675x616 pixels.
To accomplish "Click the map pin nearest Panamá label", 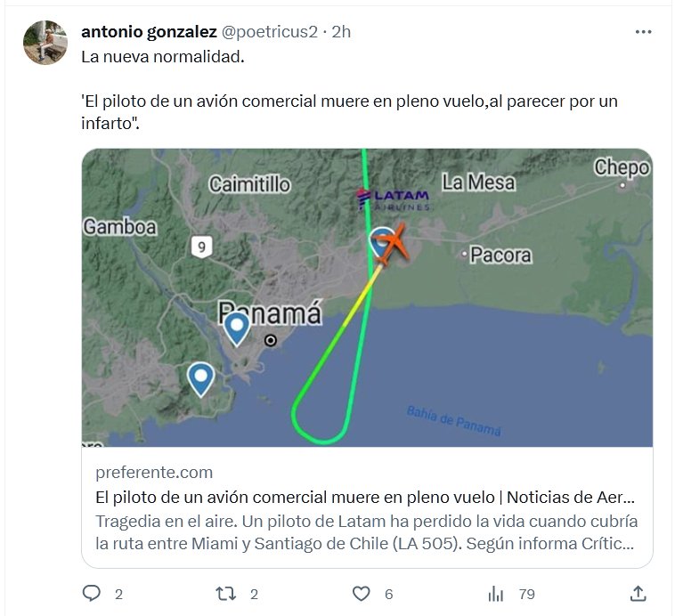I will point(237,328).
